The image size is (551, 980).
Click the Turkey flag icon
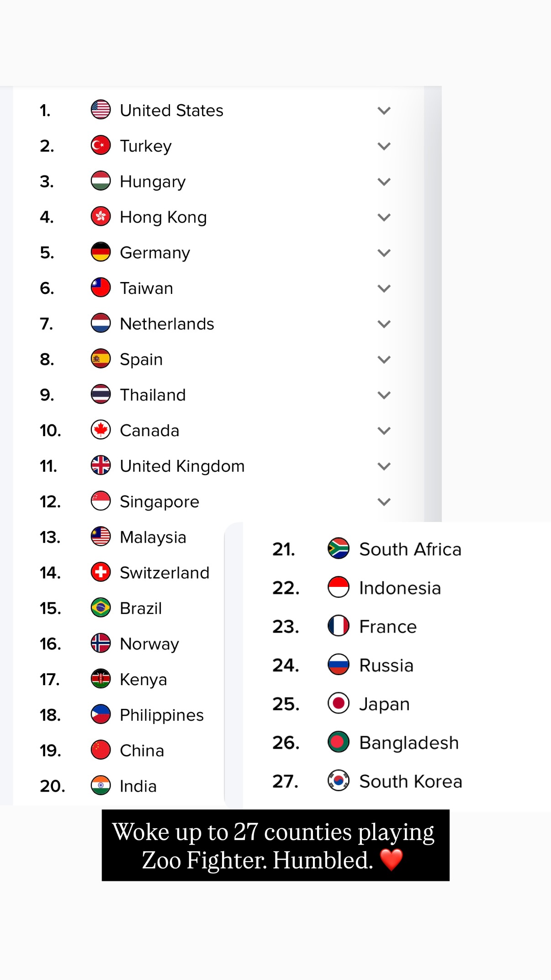coord(101,145)
